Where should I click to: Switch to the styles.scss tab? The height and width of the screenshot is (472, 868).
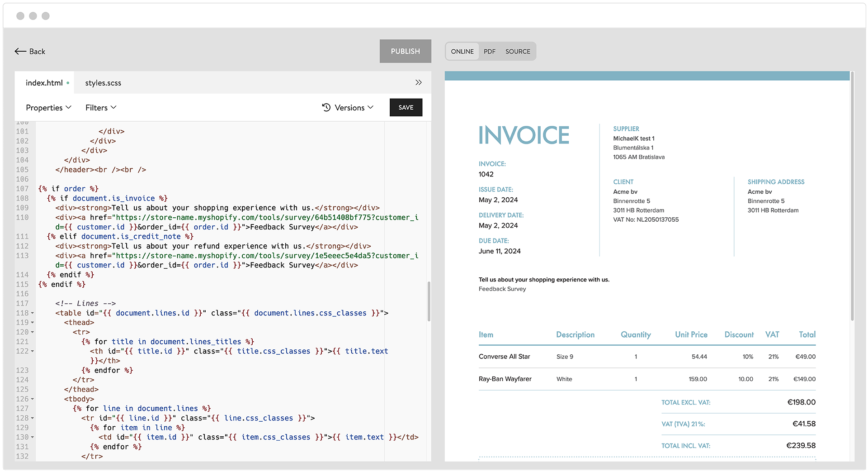[103, 83]
